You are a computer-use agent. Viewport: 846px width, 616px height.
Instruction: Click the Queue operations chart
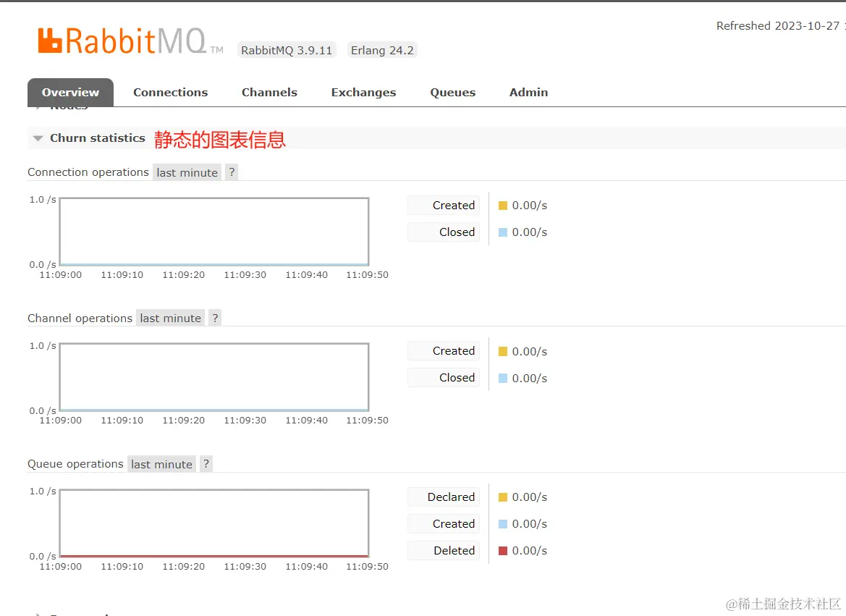click(214, 523)
